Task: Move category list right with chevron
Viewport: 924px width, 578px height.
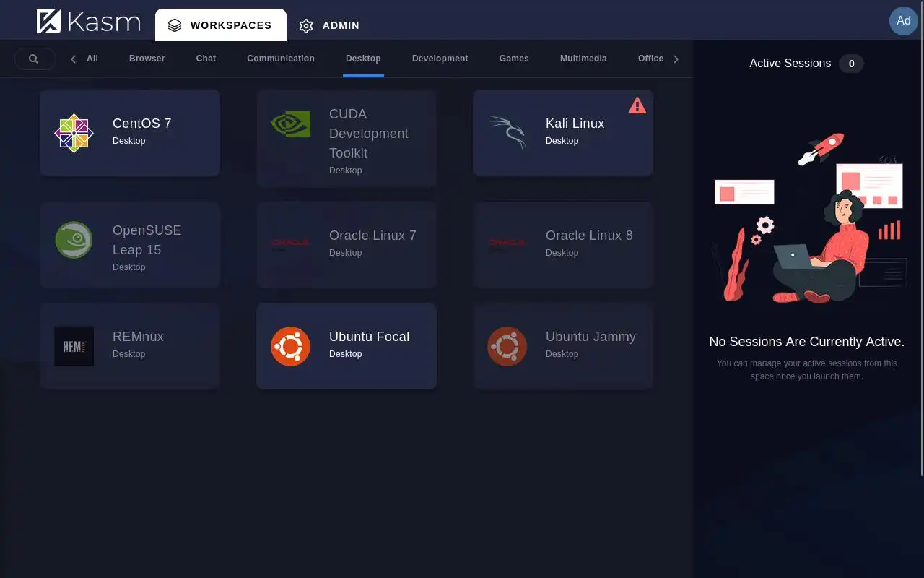Action: click(x=676, y=59)
